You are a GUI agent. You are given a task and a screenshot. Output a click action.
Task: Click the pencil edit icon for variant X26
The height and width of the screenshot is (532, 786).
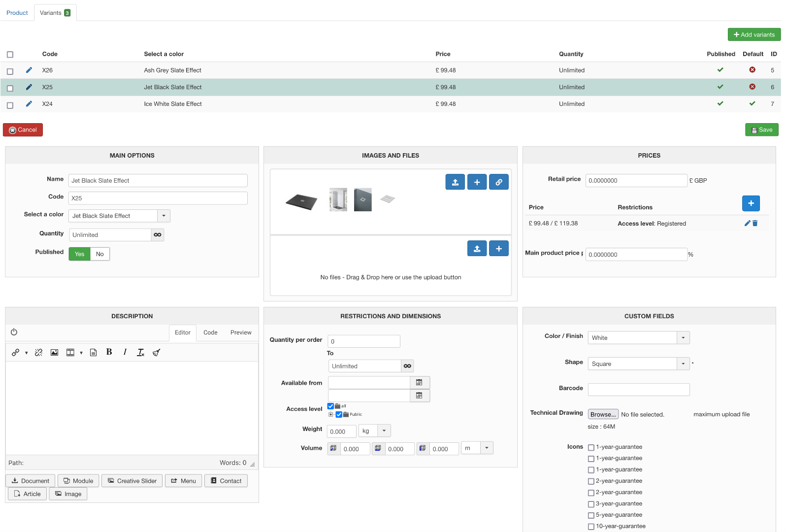pyautogui.click(x=29, y=70)
